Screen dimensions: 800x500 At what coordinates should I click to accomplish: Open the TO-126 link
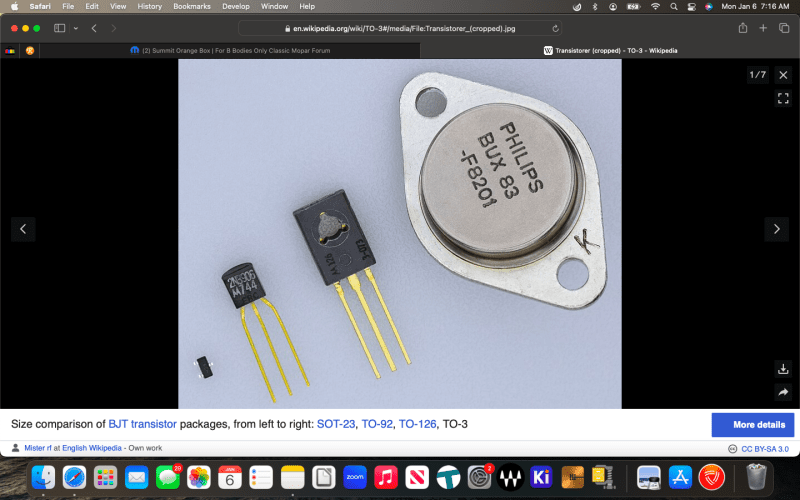[x=417, y=424]
